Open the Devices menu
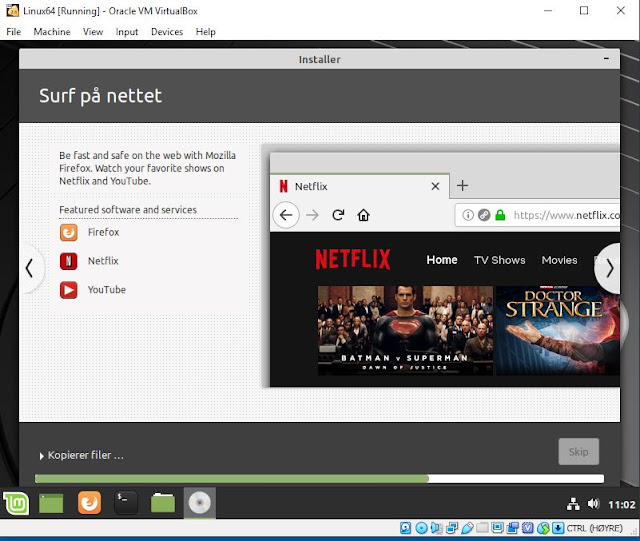This screenshot has height=541, width=640. [x=167, y=32]
